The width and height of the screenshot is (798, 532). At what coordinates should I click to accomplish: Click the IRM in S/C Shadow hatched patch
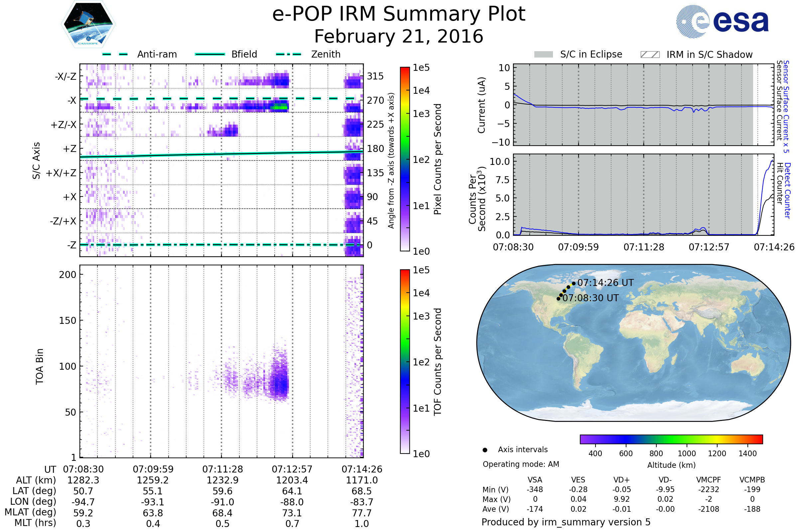coord(650,55)
